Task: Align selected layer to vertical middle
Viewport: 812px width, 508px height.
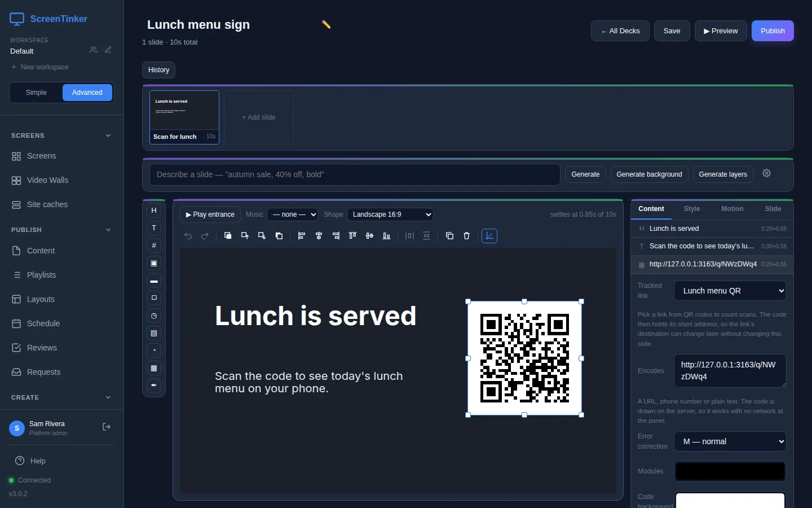Action: [x=370, y=236]
